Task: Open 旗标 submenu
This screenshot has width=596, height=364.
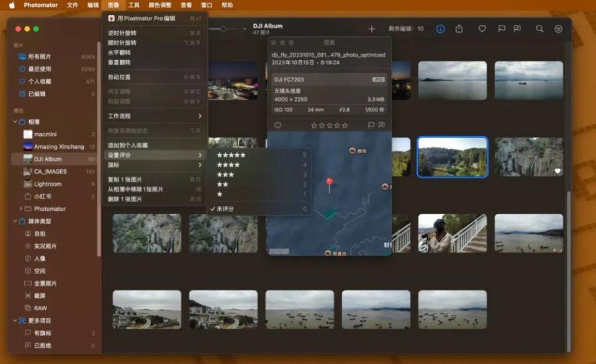Action: click(155, 165)
